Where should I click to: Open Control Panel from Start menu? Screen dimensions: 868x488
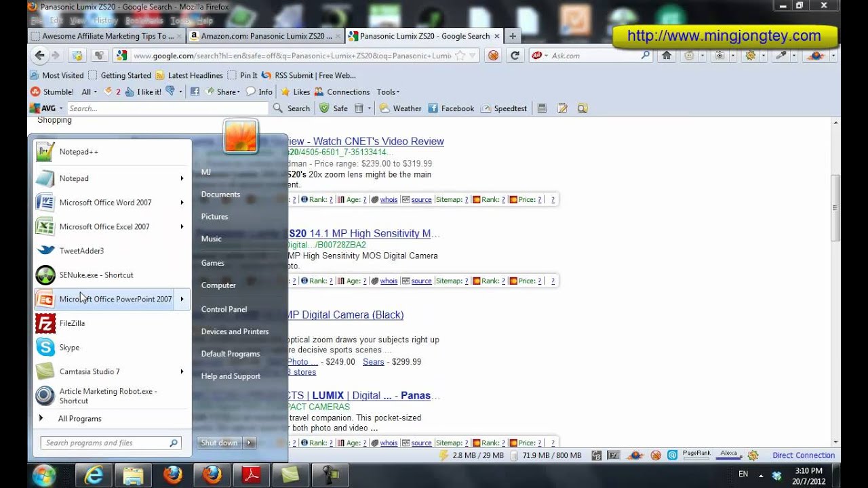tap(224, 310)
